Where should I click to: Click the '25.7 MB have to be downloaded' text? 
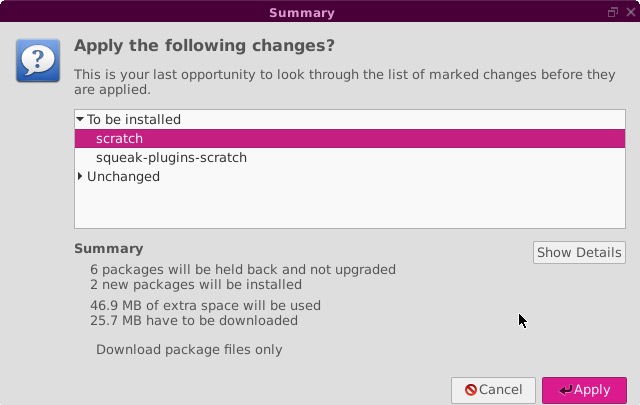click(x=194, y=321)
